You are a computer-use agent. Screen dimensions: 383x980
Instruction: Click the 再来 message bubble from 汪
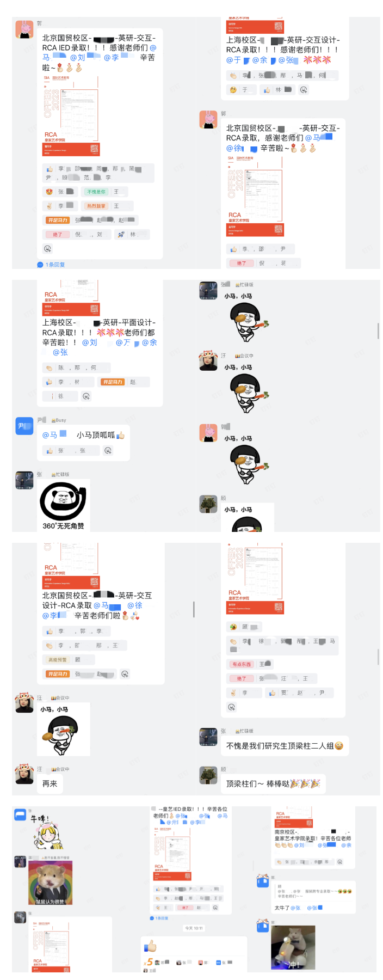50,783
